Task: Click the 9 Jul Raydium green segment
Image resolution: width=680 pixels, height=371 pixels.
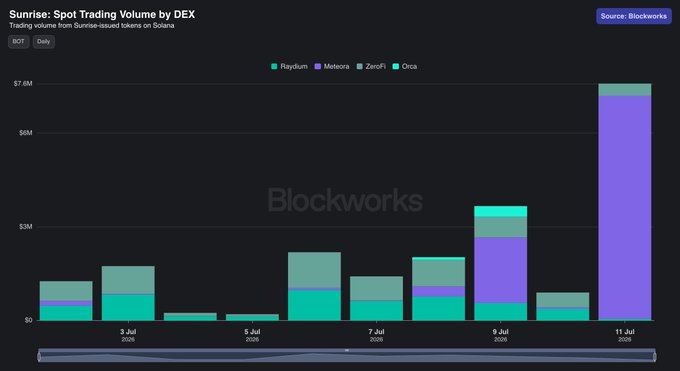Action: 501,312
